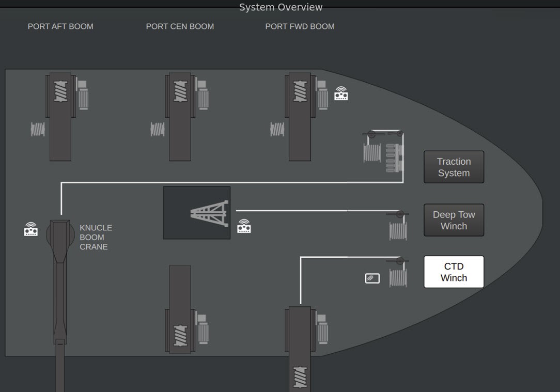Click the Deep Tow winch drum icon

[x=398, y=230]
